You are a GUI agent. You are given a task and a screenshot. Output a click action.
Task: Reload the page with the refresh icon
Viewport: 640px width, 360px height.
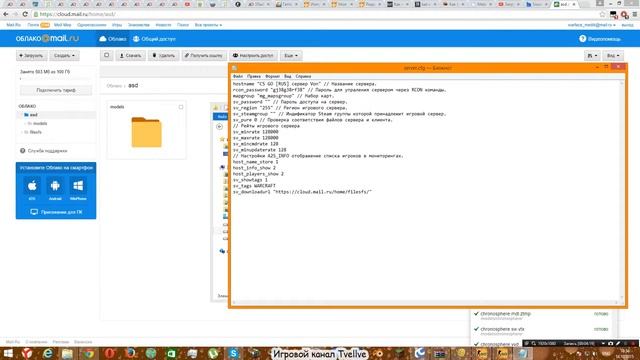coord(25,14)
